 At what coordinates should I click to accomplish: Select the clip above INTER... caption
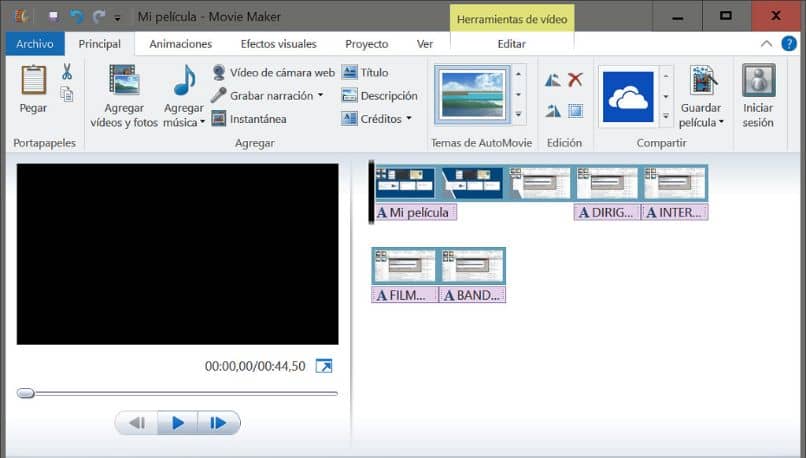[x=675, y=183]
